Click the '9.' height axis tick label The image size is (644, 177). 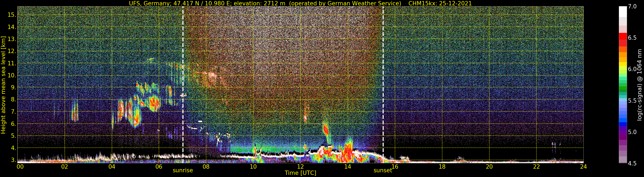[13, 87]
